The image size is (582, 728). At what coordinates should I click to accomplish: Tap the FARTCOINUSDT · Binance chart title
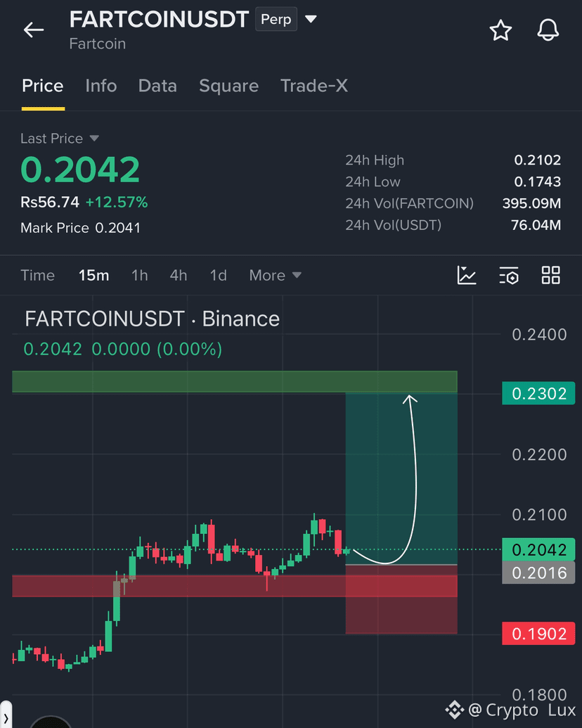153,319
